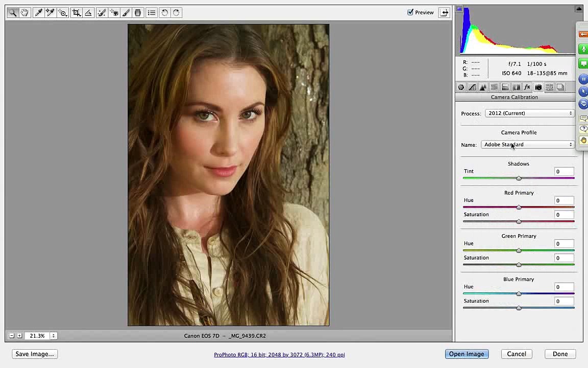Open the Process version dropdown
This screenshot has width=588, height=368.
(x=529, y=113)
